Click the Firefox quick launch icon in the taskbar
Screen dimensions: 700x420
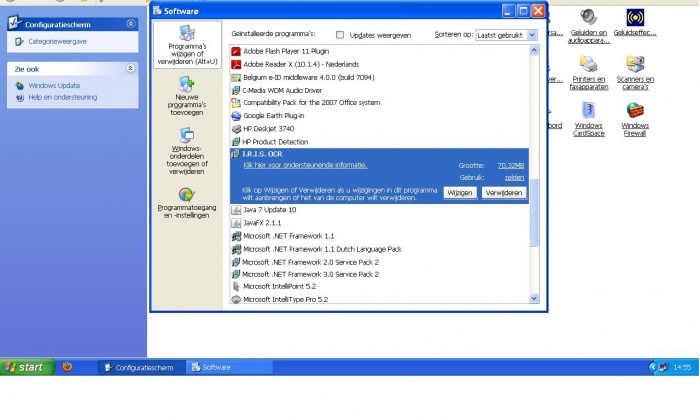pyautogui.click(x=67, y=367)
